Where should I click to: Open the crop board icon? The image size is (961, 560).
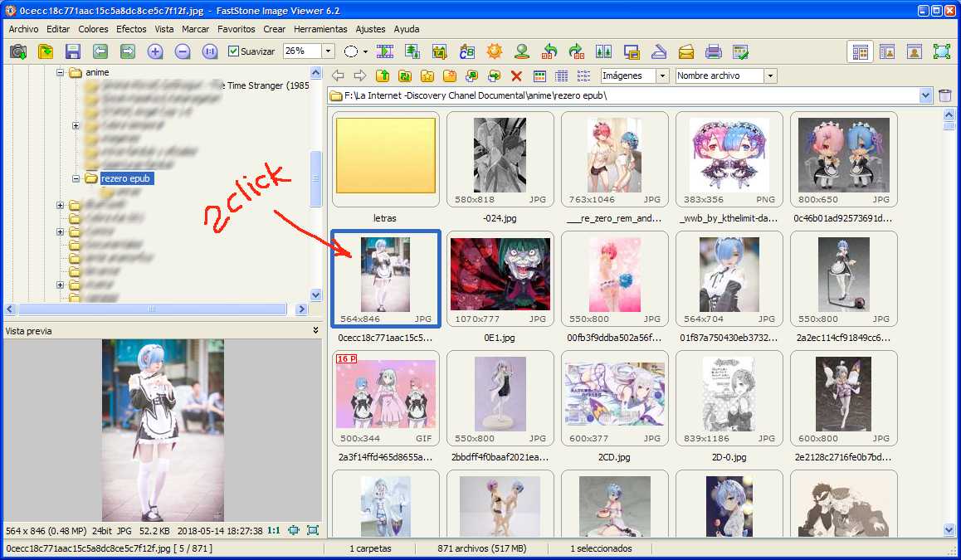(440, 52)
